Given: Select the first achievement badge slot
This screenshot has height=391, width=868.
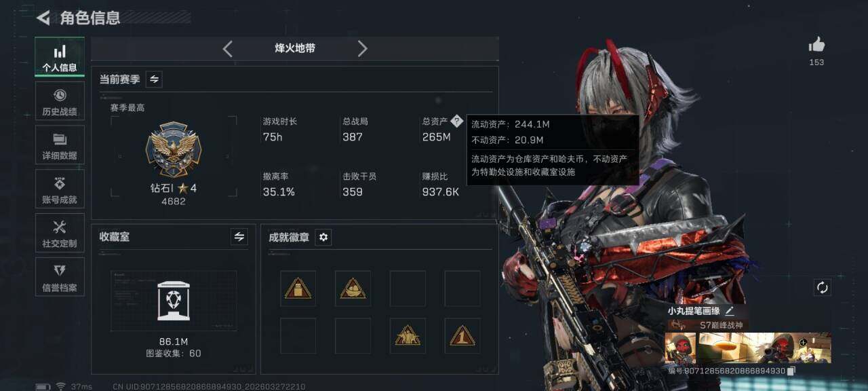Looking at the screenshot, I should pos(298,288).
